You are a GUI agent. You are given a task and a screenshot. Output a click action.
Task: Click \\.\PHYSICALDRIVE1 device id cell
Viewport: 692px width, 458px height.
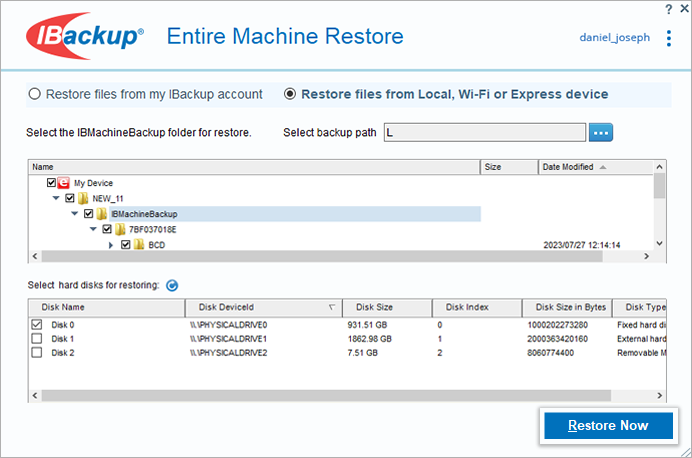point(228,339)
